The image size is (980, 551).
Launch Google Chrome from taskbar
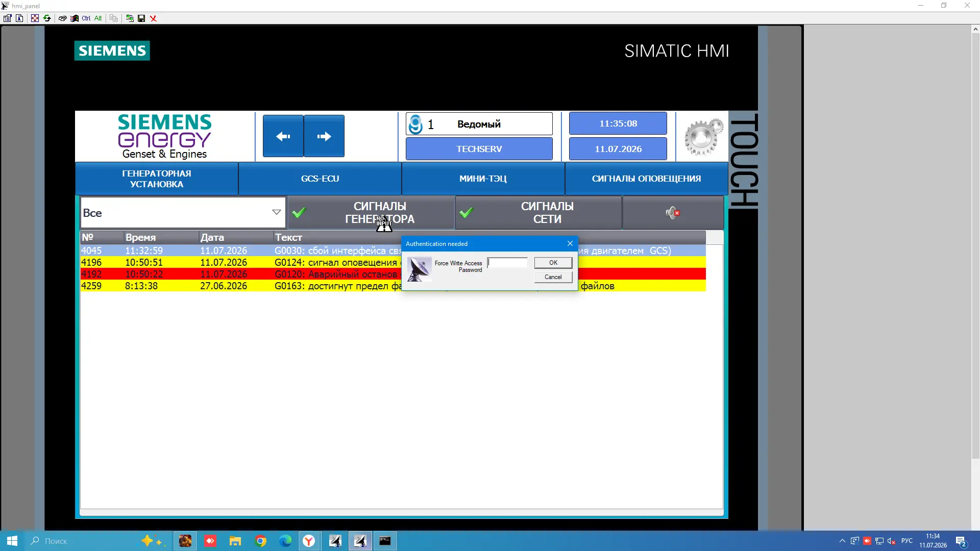pyautogui.click(x=260, y=541)
